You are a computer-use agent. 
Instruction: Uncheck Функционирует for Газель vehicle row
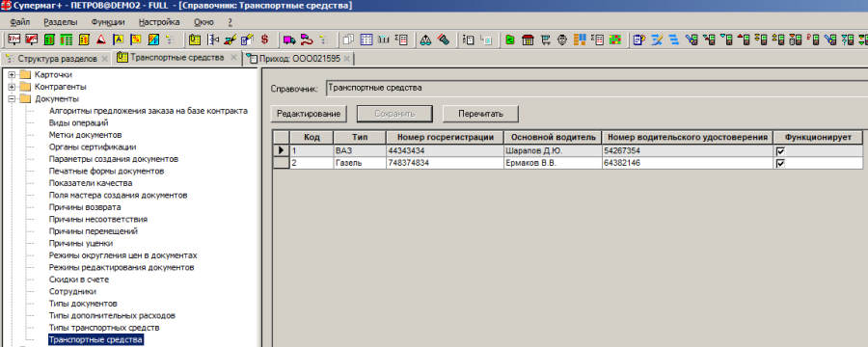780,163
